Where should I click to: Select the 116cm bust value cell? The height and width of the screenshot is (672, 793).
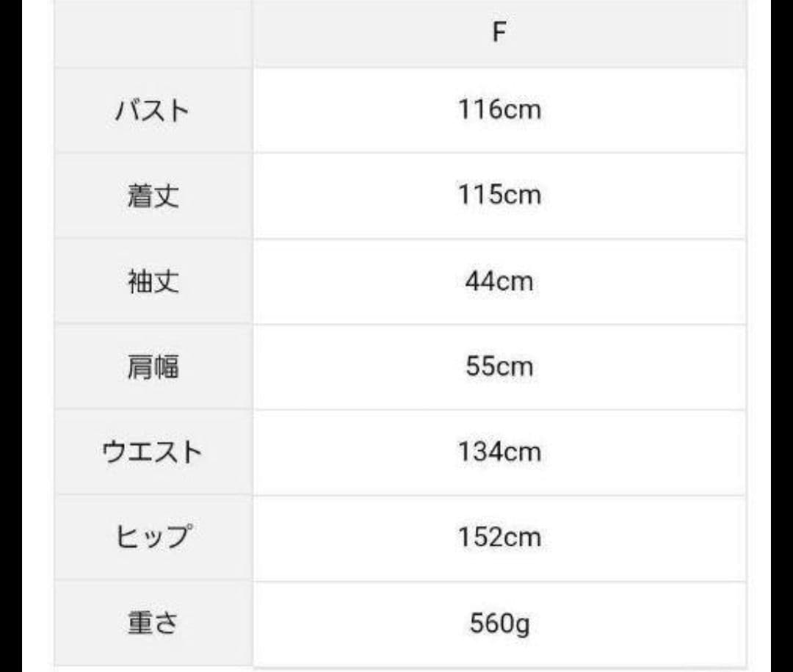click(x=499, y=110)
